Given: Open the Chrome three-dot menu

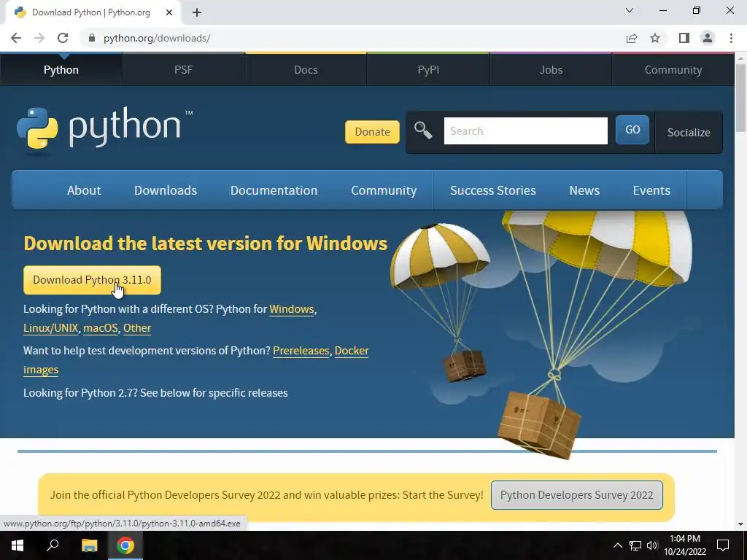Looking at the screenshot, I should click(x=731, y=38).
